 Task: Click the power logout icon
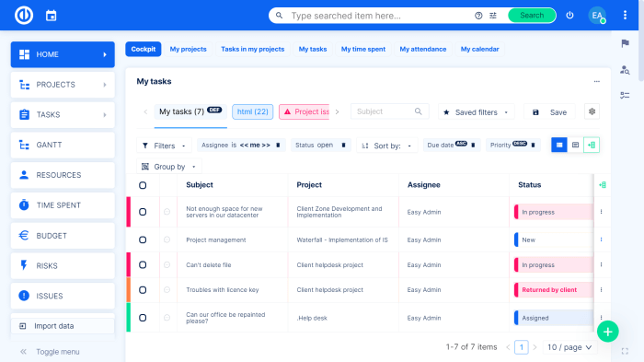(x=569, y=16)
